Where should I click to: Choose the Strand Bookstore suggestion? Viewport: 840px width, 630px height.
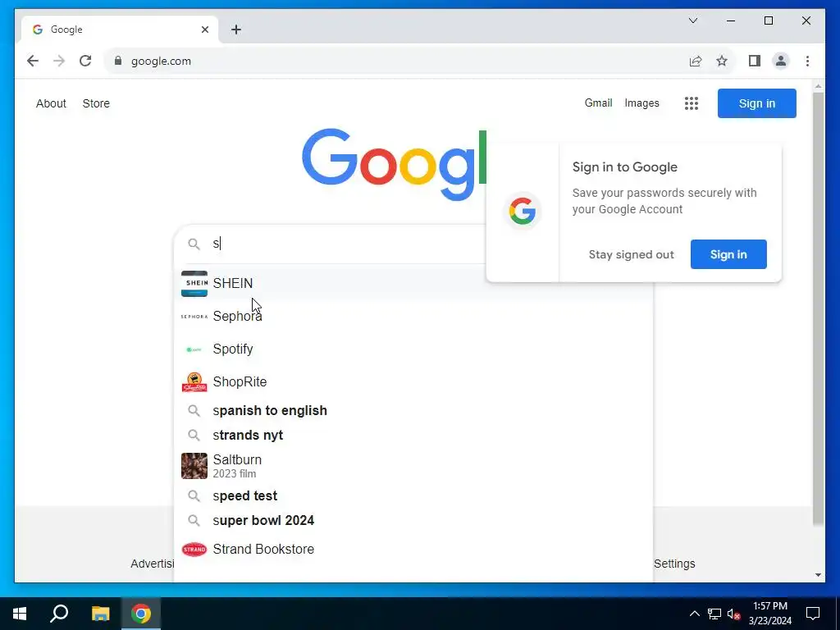tap(413, 549)
